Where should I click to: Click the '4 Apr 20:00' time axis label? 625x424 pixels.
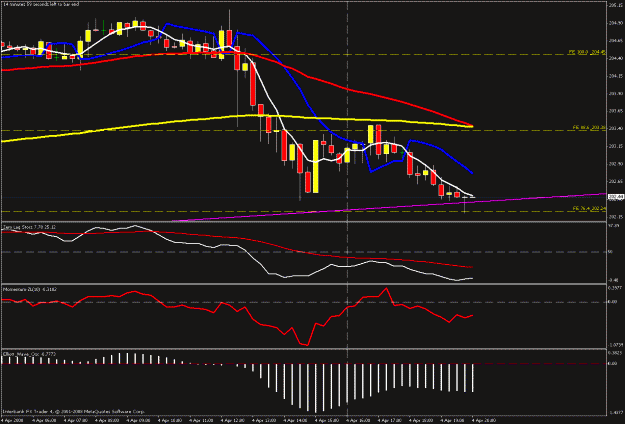484,420
